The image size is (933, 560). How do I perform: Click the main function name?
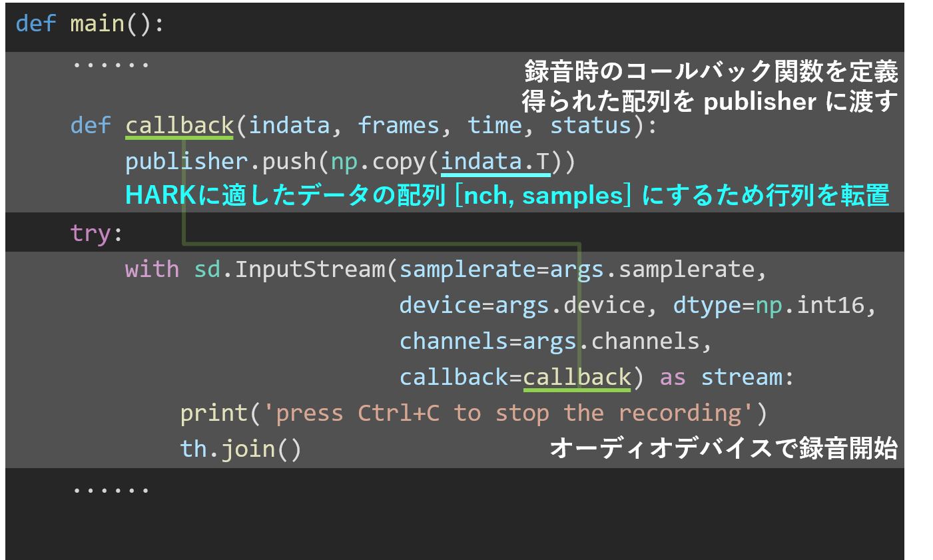click(x=97, y=24)
